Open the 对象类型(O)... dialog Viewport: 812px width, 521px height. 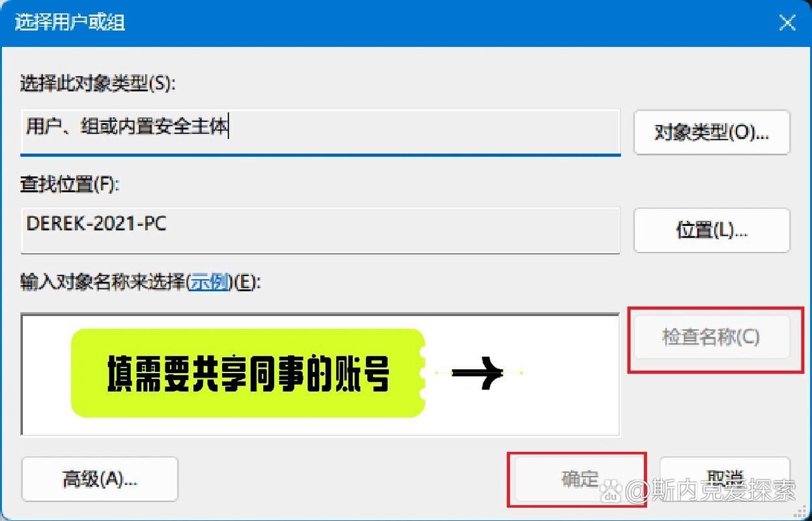[x=712, y=132]
